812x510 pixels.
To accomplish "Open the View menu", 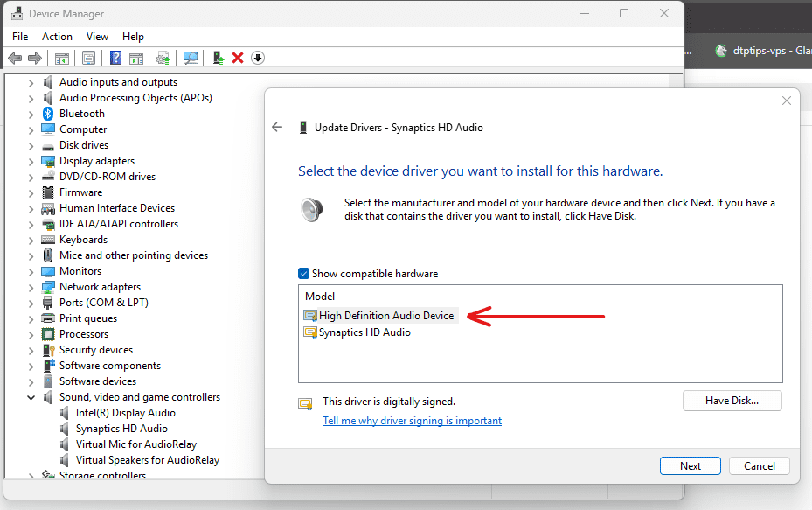I will click(97, 37).
